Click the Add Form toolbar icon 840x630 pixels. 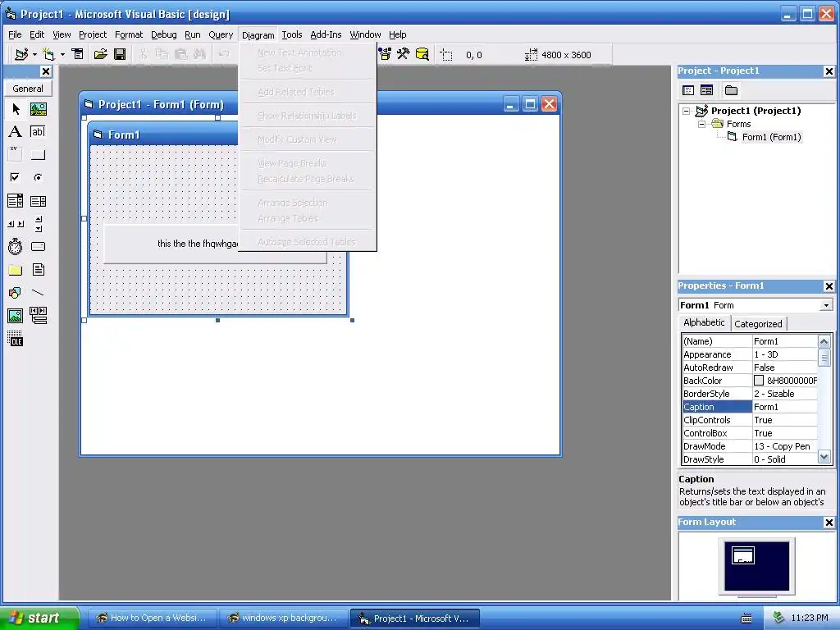(x=48, y=54)
